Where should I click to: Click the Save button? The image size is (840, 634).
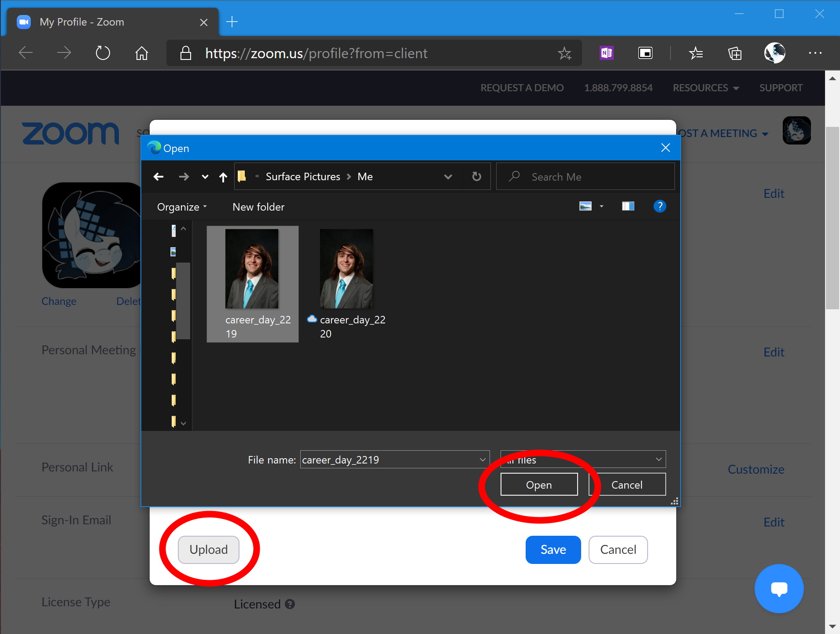(x=553, y=549)
